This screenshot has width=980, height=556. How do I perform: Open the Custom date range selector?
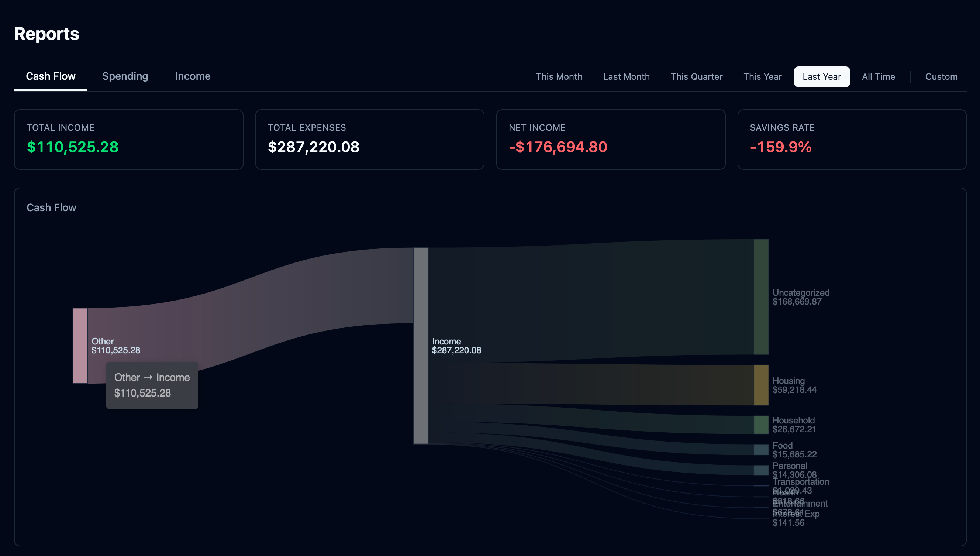[941, 76]
